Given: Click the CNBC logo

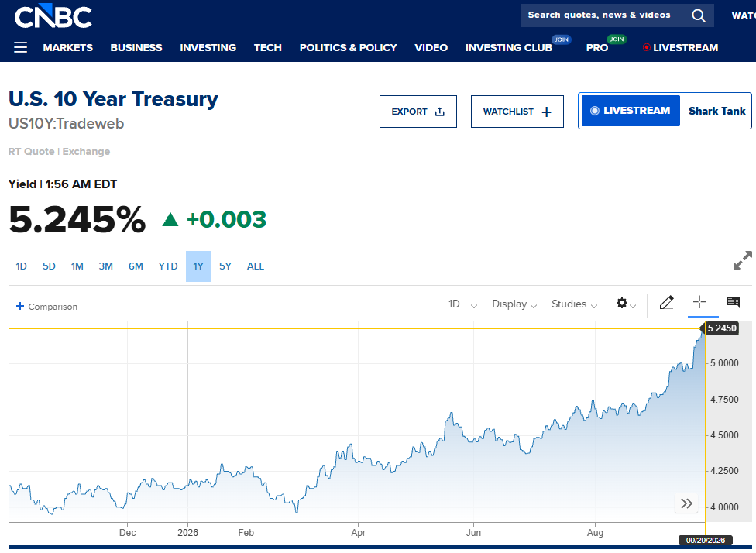Looking at the screenshot, I should (x=53, y=16).
